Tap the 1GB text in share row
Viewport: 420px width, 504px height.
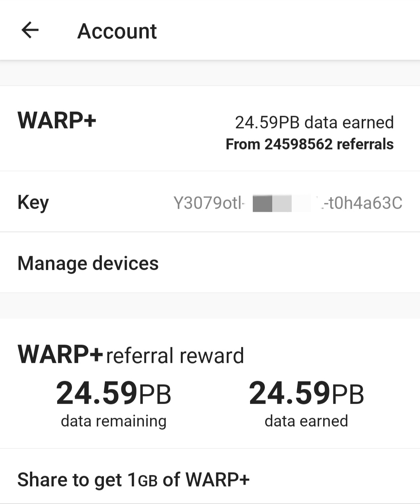[x=142, y=479]
